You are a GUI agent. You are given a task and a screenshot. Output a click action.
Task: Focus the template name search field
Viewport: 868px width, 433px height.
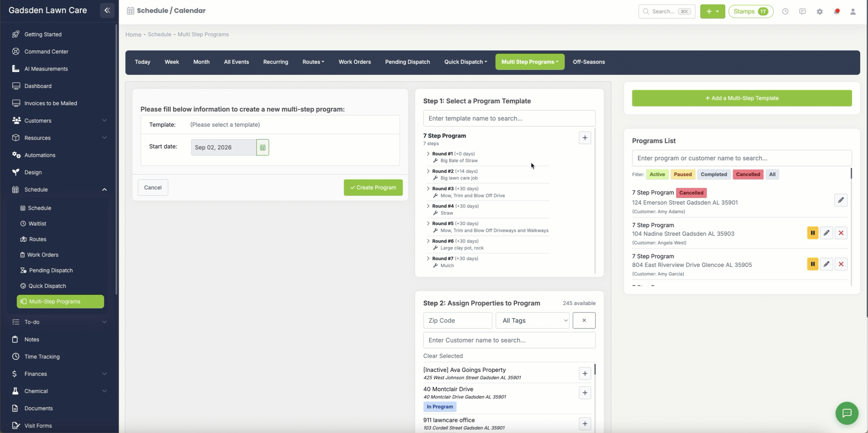[x=509, y=118]
